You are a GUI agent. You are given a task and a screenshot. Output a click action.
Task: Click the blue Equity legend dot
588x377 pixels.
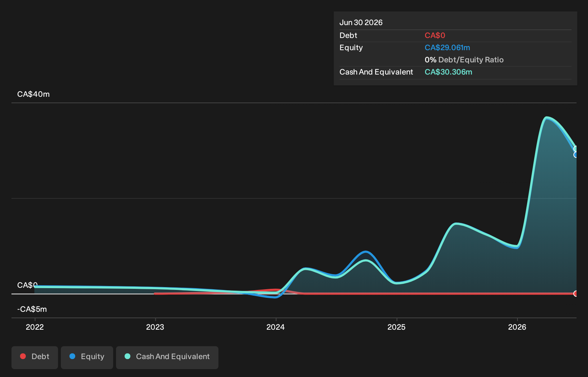click(x=72, y=356)
